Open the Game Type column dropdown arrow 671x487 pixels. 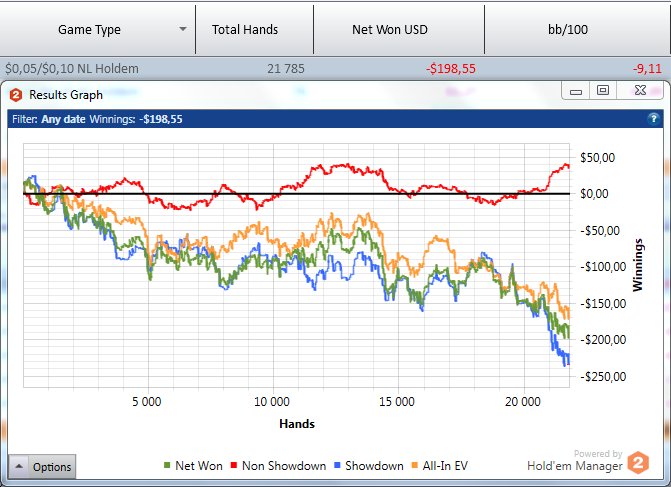(183, 29)
